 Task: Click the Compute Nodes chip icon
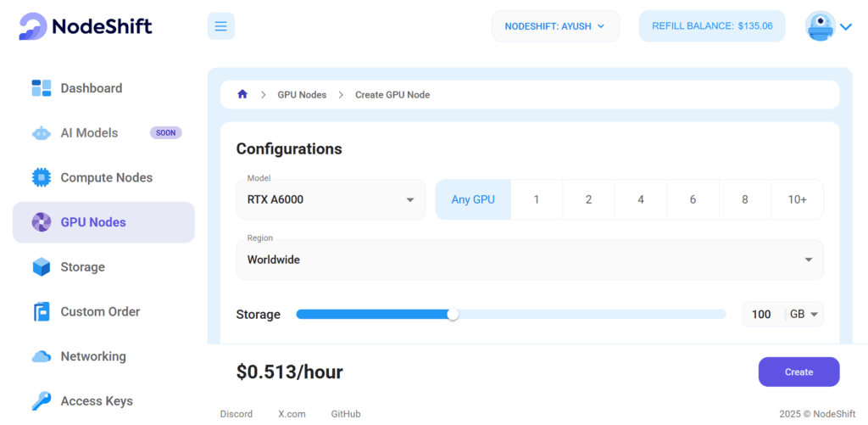coord(42,177)
